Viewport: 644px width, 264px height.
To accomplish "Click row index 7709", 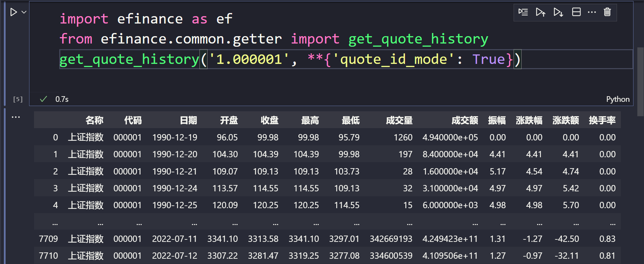I will point(48,239).
